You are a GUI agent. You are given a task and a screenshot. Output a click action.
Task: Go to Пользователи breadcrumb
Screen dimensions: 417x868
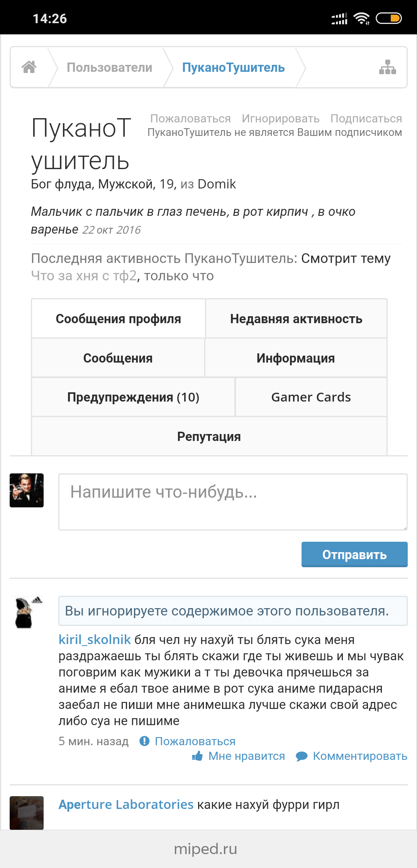tap(109, 67)
